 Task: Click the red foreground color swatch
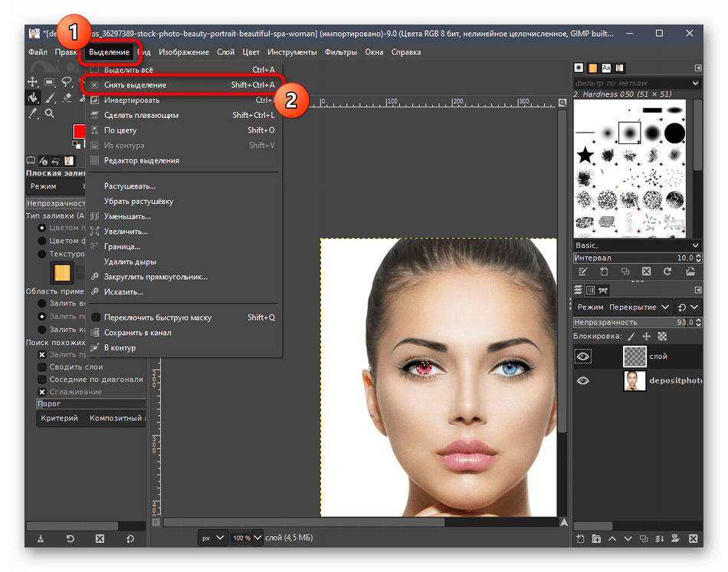tap(78, 131)
